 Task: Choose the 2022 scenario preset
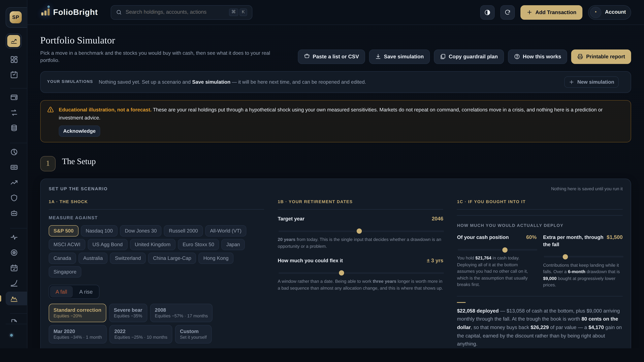tap(141, 334)
